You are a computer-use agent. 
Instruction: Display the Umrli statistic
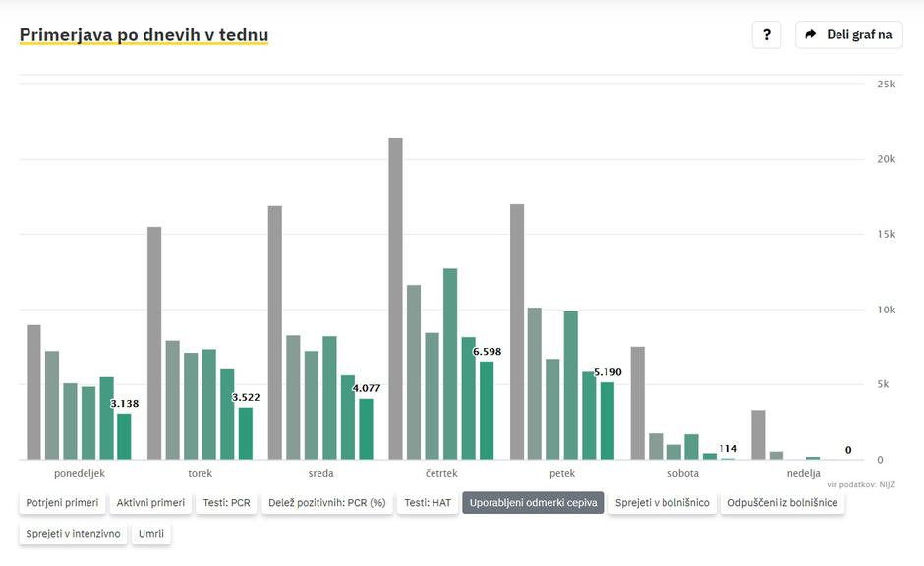coord(151,534)
